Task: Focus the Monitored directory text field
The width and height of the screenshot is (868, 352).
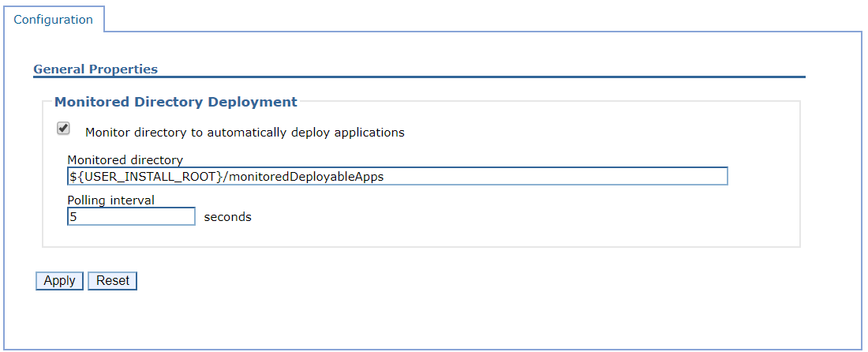Action: (x=398, y=177)
